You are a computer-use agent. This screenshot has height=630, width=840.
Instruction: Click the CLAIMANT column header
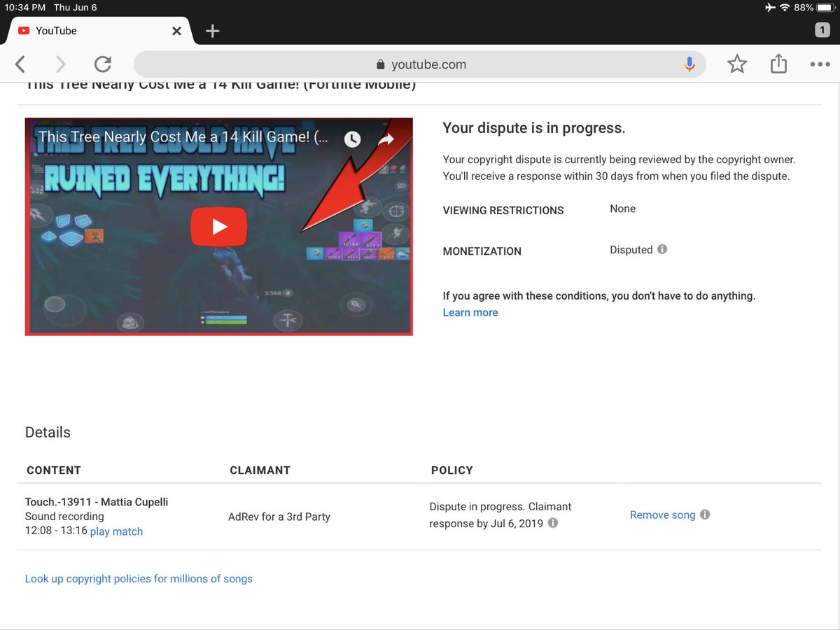pyautogui.click(x=260, y=470)
